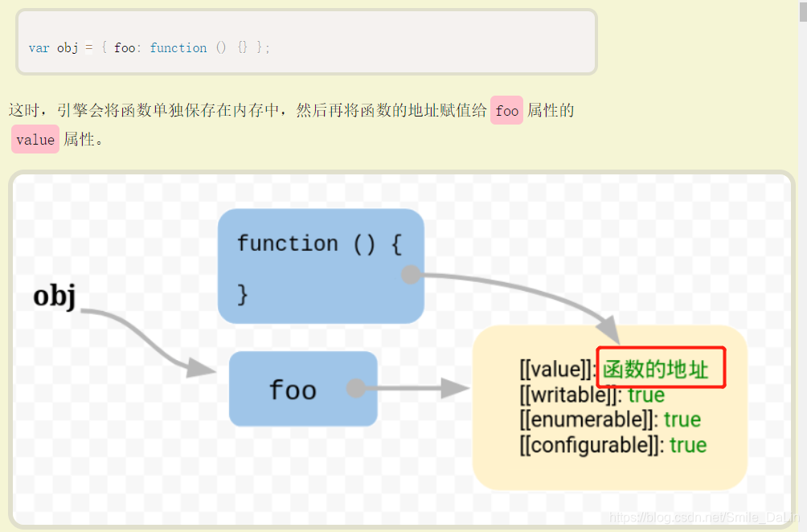This screenshot has height=532, width=807.
Task: Open the memory diagram image
Action: tap(402, 350)
